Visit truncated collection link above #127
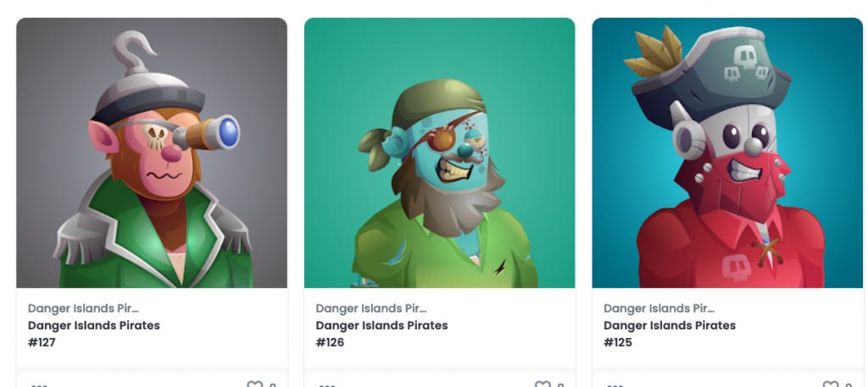The height and width of the screenshot is (387, 868). click(83, 308)
